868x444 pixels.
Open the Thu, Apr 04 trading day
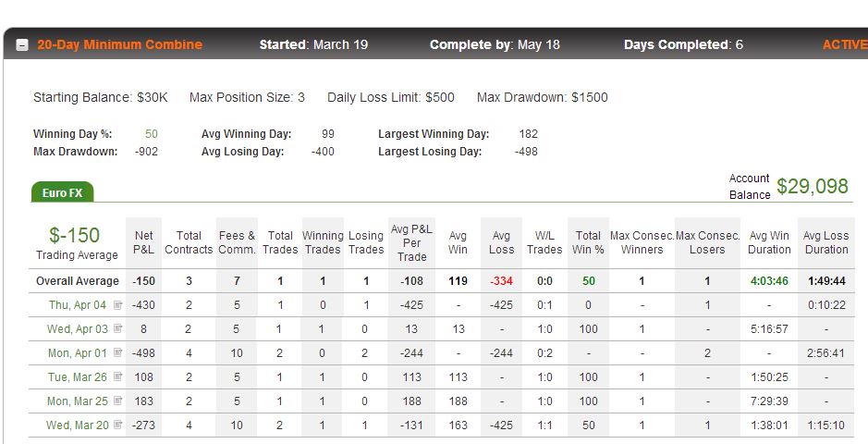pos(78,305)
